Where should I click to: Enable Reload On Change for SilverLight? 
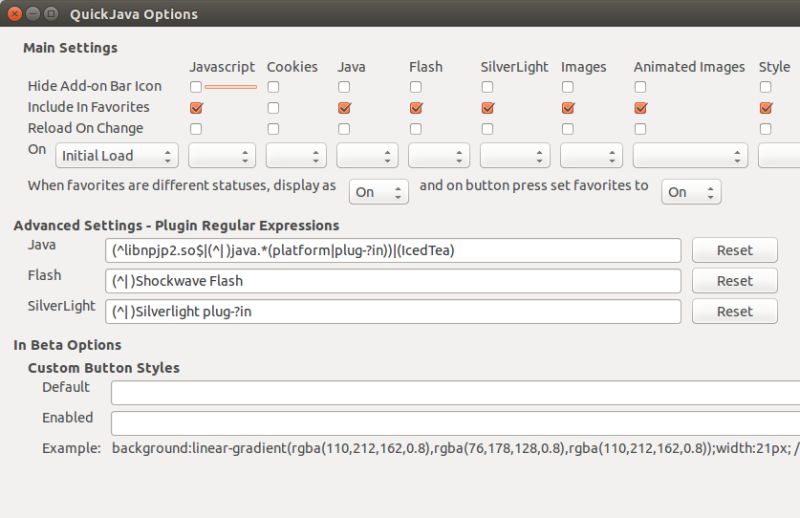[x=488, y=129]
